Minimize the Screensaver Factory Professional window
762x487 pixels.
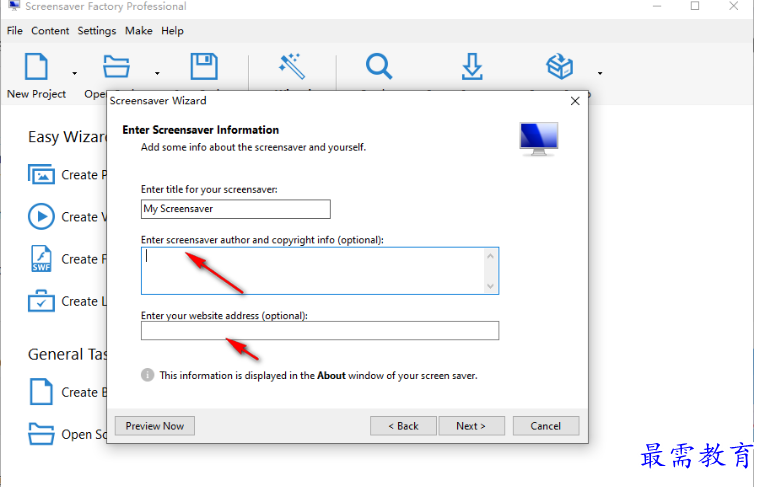(657, 6)
